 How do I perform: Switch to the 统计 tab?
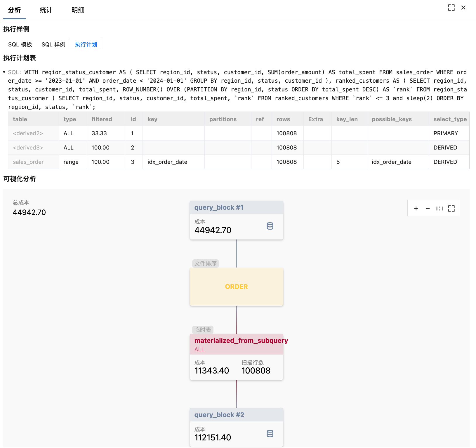coord(46,10)
